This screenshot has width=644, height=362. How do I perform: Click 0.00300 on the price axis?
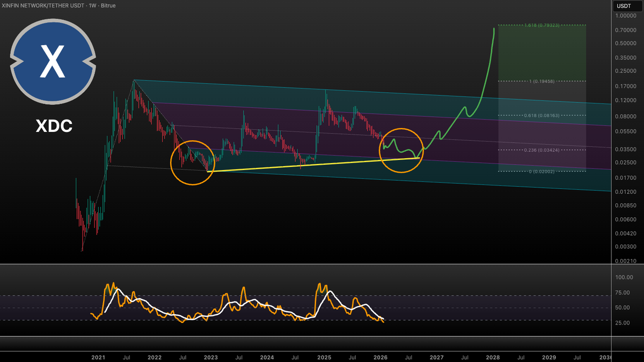click(x=626, y=247)
